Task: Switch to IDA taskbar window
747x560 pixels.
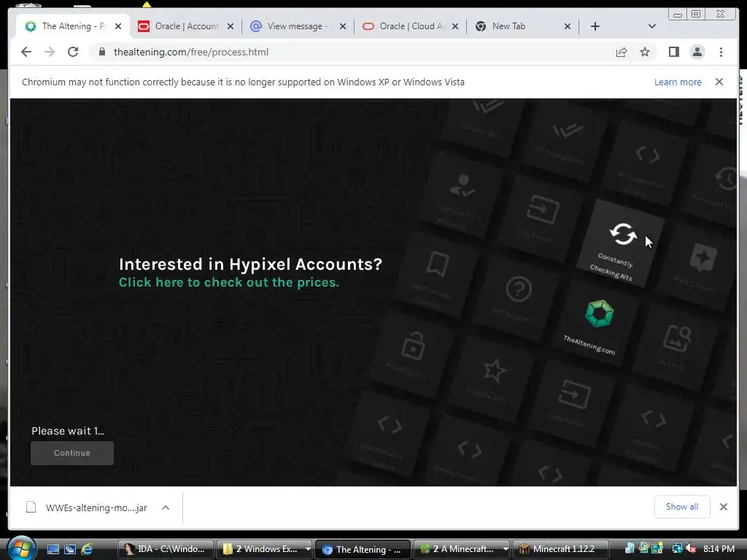Action: click(x=166, y=549)
